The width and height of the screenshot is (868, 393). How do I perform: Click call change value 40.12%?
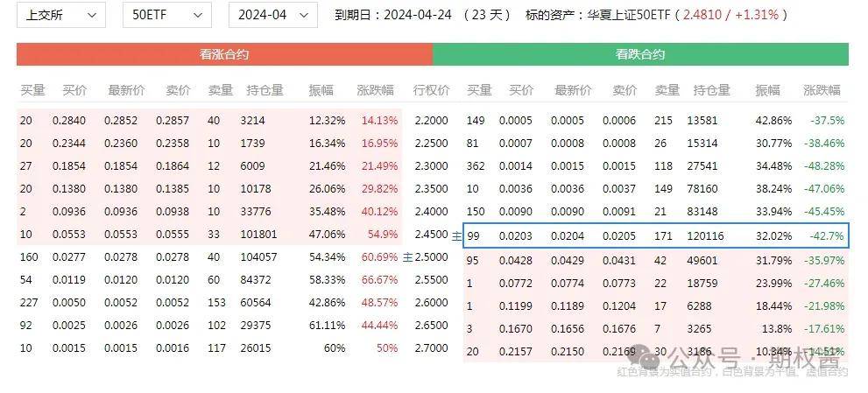(x=379, y=212)
